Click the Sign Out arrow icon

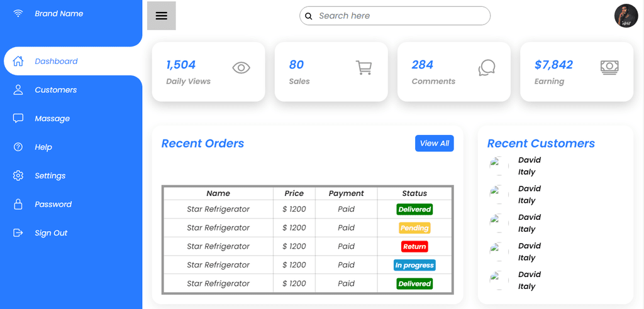pyautogui.click(x=18, y=232)
